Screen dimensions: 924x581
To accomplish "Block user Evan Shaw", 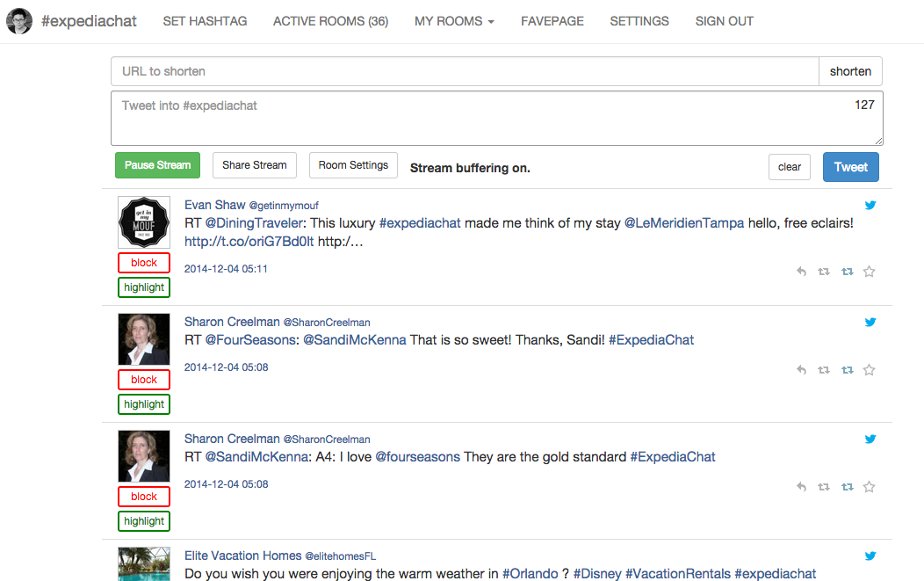I will point(143,263).
